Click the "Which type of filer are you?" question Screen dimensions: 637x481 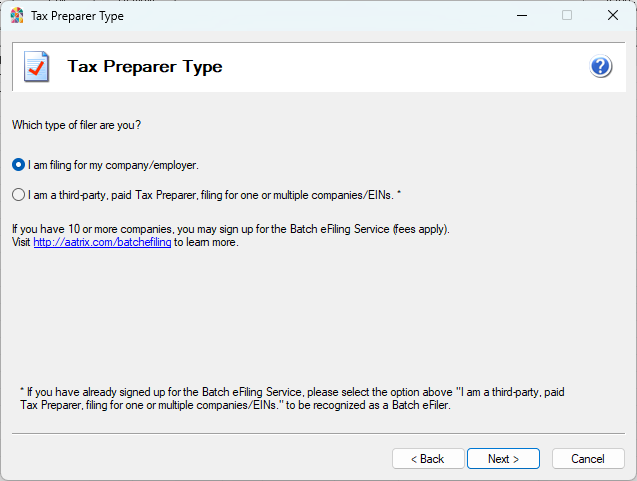(76, 125)
